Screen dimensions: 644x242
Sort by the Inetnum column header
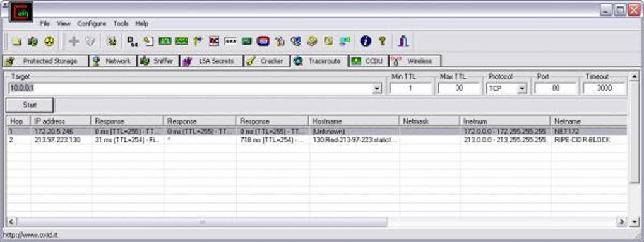pyautogui.click(x=504, y=122)
